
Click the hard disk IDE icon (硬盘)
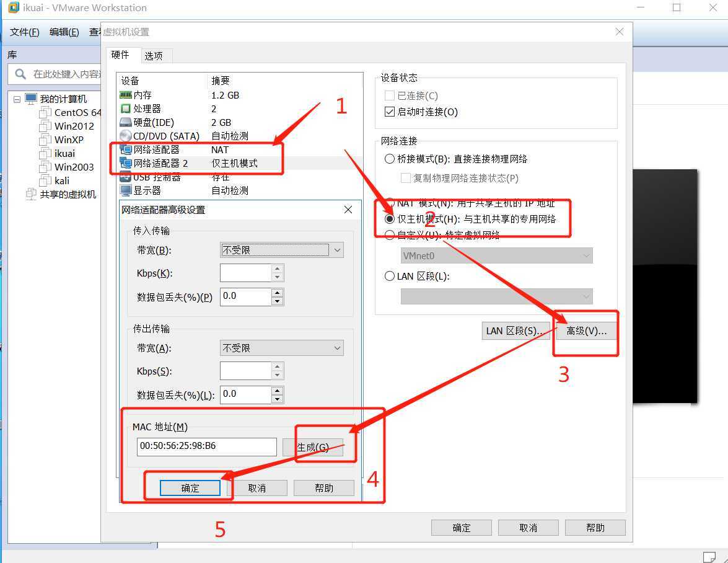tap(125, 122)
